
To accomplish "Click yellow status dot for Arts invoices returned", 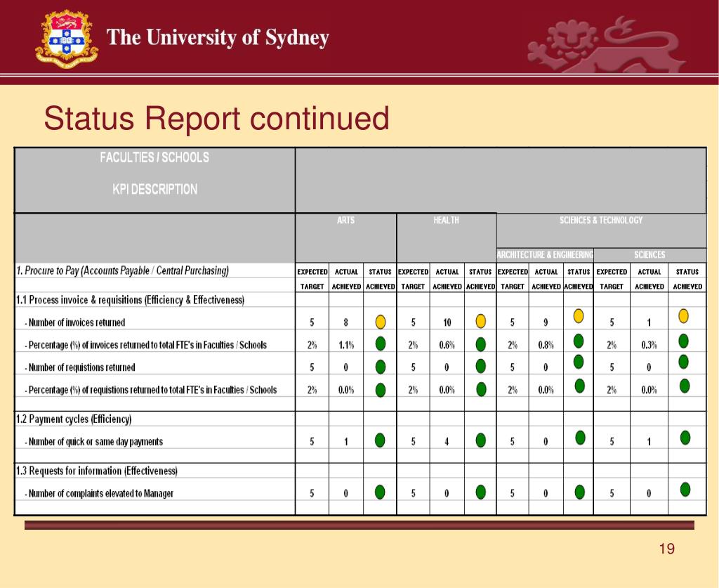I will click(x=380, y=322).
